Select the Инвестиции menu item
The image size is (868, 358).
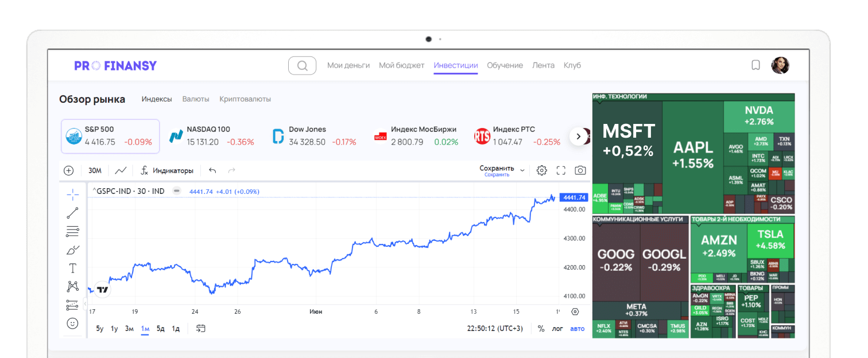tap(456, 65)
